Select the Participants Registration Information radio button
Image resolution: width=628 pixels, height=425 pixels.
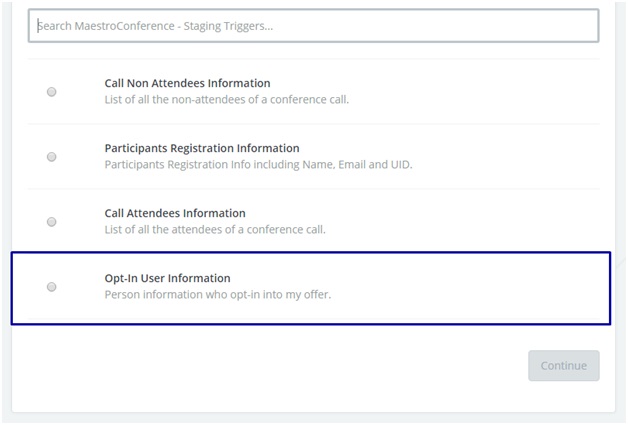click(52, 157)
